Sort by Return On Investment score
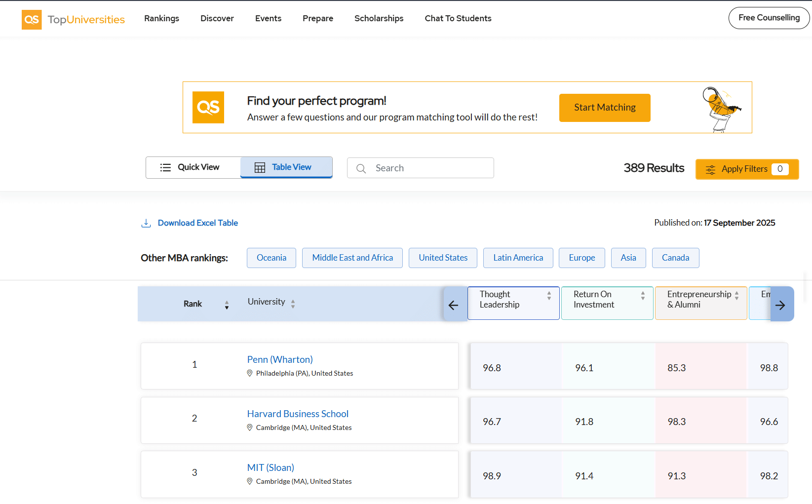This screenshot has width=812, height=504. pos(643,296)
